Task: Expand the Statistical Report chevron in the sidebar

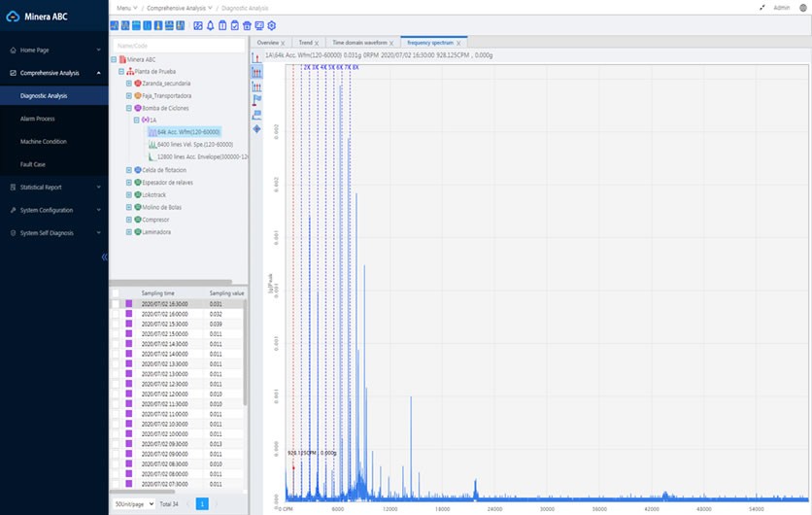Action: pos(98,187)
